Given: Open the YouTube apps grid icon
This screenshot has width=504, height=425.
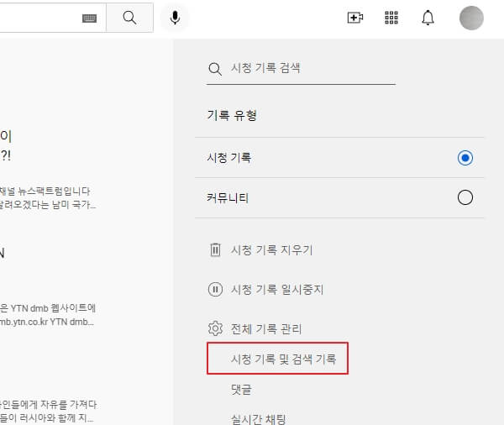Looking at the screenshot, I should pos(391,18).
